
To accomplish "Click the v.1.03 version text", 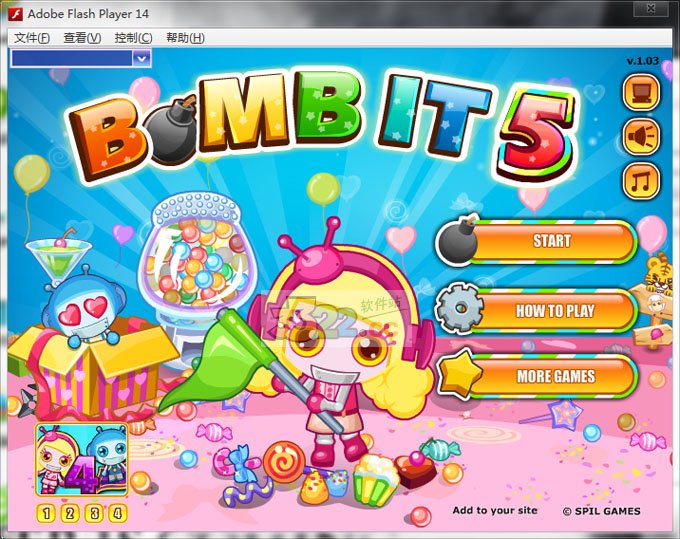I will coord(643,61).
